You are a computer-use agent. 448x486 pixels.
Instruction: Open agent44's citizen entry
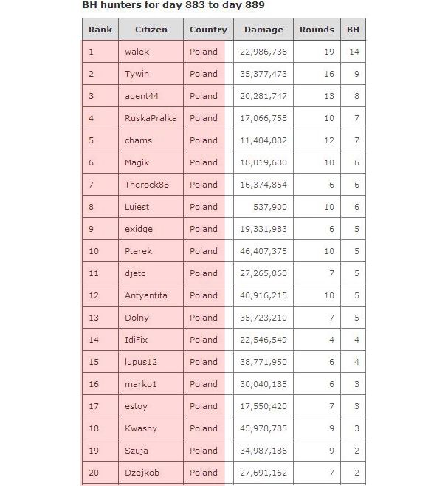(x=142, y=96)
